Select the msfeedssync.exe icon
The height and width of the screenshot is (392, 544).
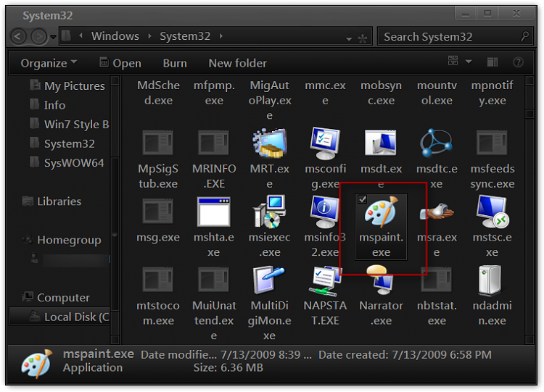(492, 143)
